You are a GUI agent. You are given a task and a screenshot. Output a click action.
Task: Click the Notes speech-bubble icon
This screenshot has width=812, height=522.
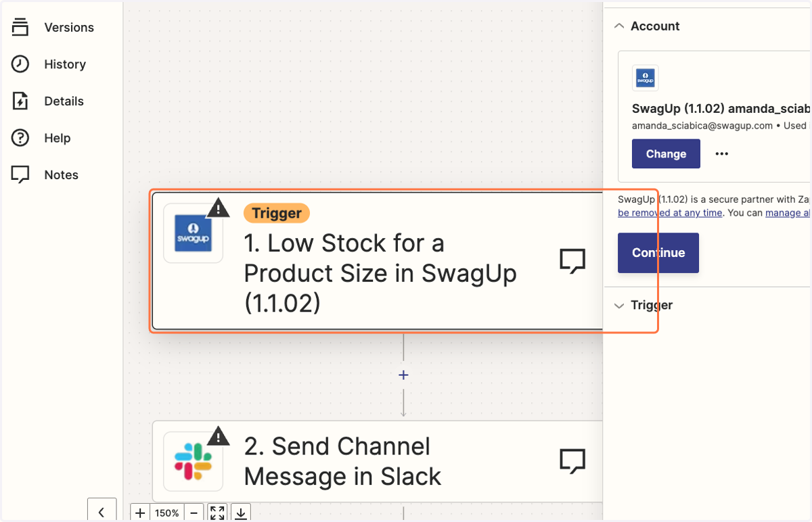pos(20,174)
